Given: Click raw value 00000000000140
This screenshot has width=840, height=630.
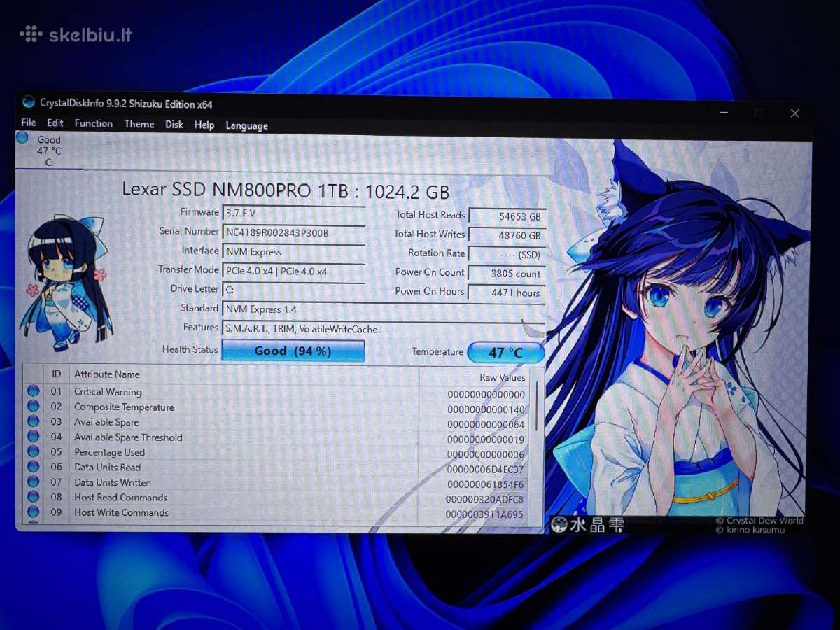Looking at the screenshot, I should tap(486, 409).
